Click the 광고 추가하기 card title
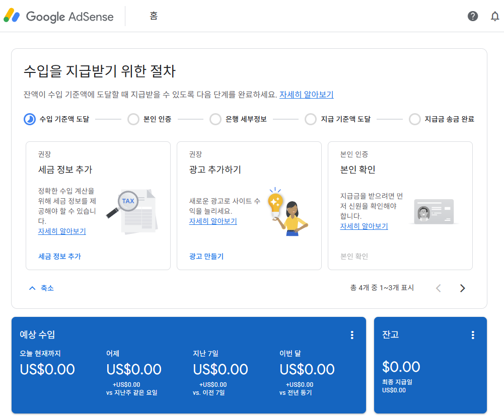This screenshot has height=420, width=504. pos(215,169)
